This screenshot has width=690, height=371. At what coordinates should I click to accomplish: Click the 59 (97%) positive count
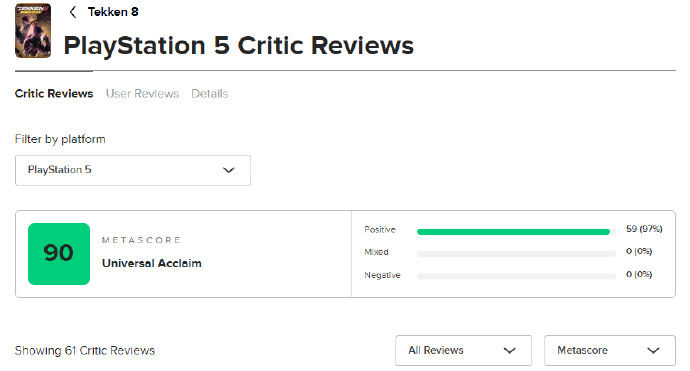coord(644,229)
